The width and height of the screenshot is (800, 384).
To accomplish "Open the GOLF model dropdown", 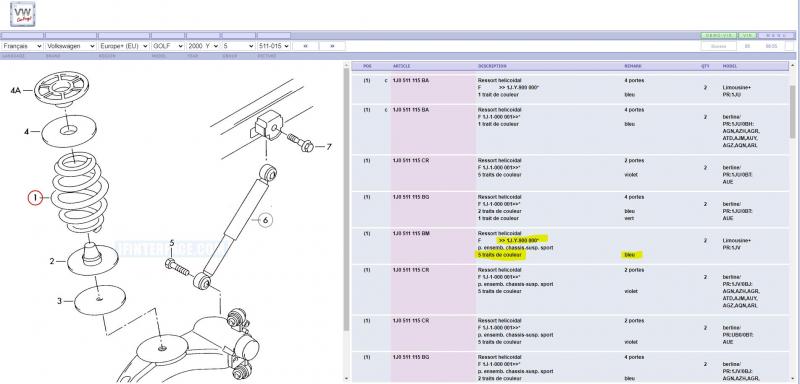I will point(168,46).
